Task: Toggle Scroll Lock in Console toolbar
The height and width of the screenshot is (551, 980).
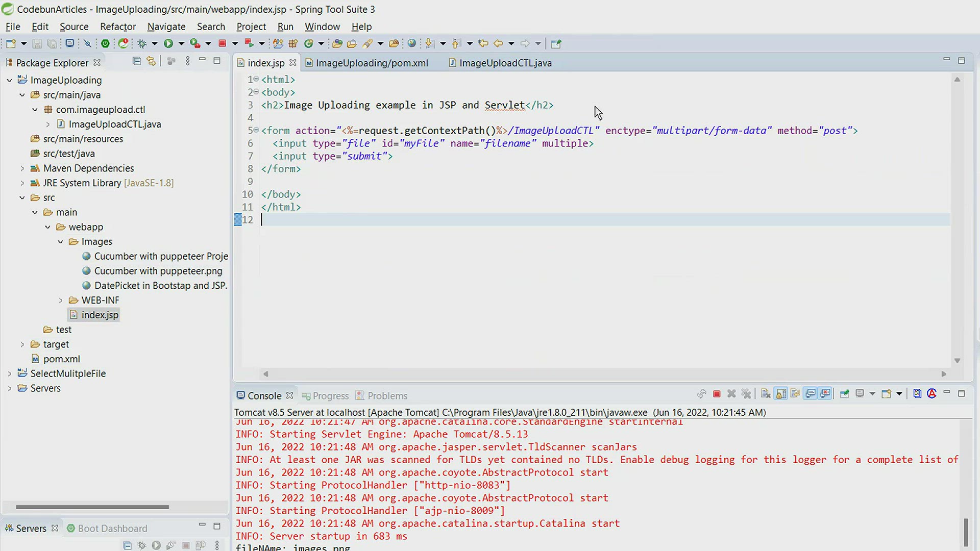Action: [781, 394]
